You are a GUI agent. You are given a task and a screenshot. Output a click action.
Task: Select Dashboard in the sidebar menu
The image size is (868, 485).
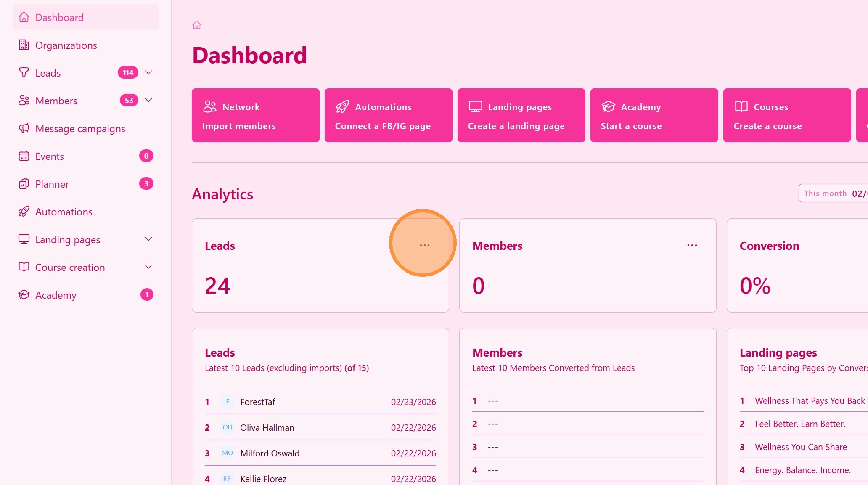[59, 17]
